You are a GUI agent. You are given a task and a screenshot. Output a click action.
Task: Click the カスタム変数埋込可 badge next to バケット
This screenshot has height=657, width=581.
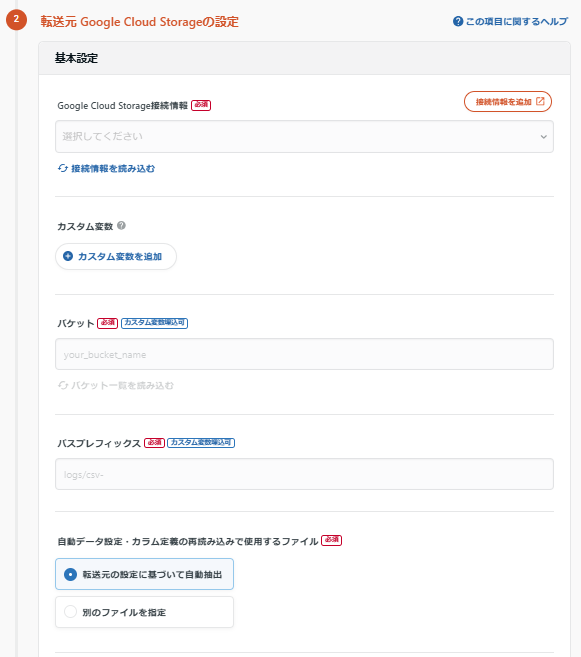(x=155, y=323)
